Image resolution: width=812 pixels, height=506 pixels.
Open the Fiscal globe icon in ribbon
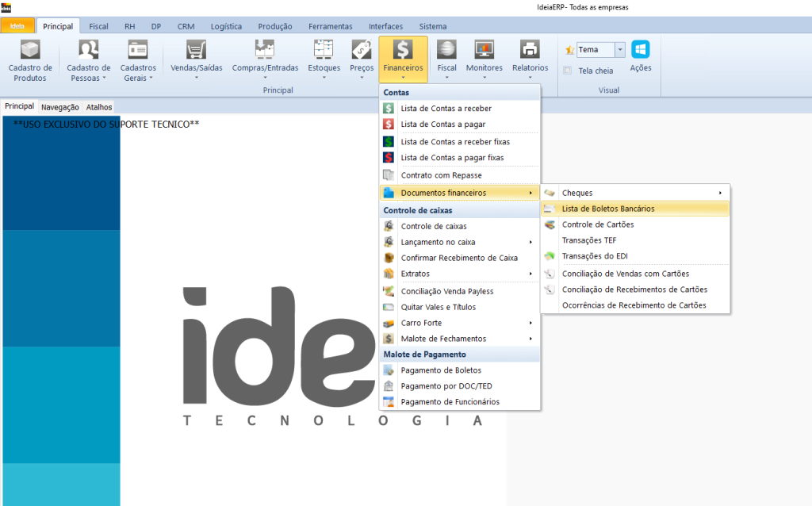point(447,50)
